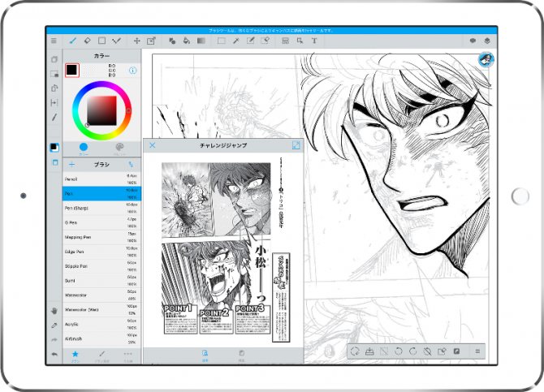Click the canvas size sidebar icon
Viewport: 544px width, 392px height.
pos(54,74)
